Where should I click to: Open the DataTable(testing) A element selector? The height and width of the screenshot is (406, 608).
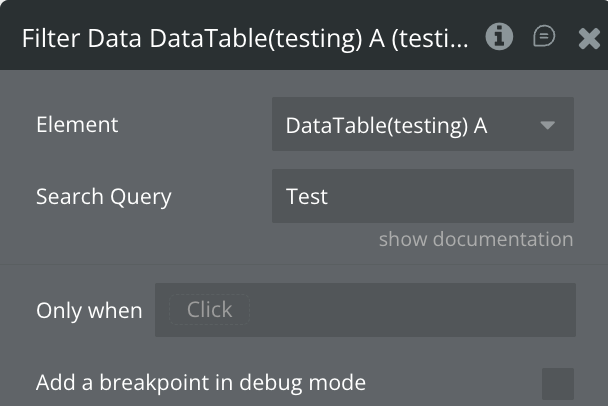[x=422, y=125]
